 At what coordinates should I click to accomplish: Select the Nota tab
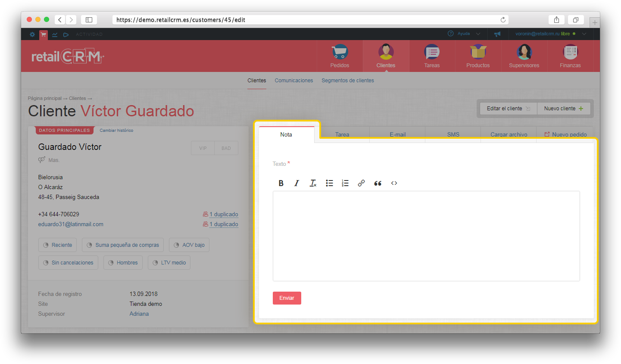(286, 134)
